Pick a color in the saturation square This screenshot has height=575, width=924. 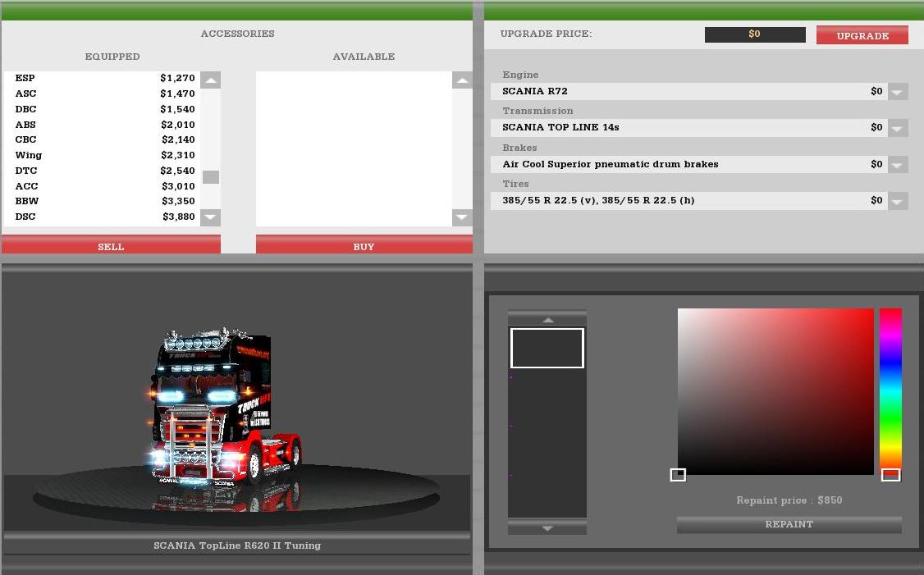(775, 391)
